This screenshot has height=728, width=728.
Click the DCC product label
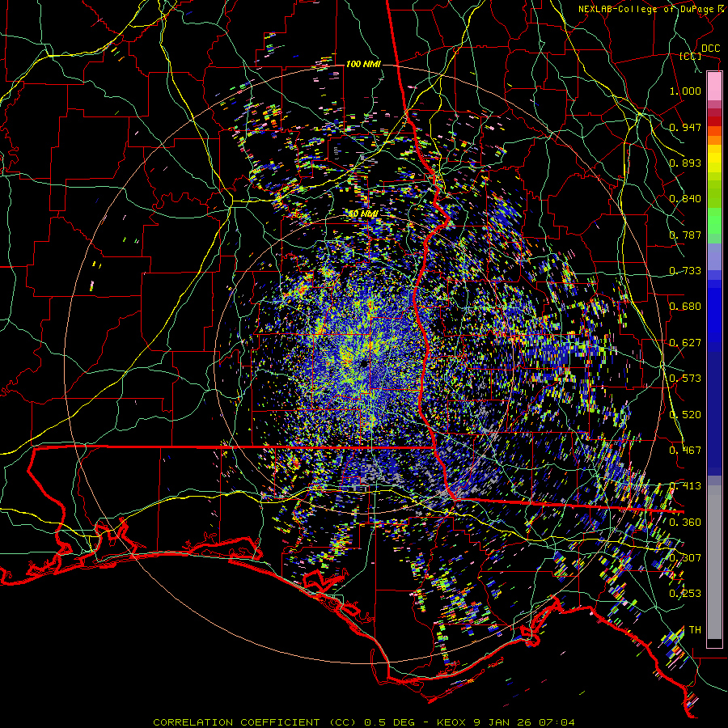[x=710, y=49]
